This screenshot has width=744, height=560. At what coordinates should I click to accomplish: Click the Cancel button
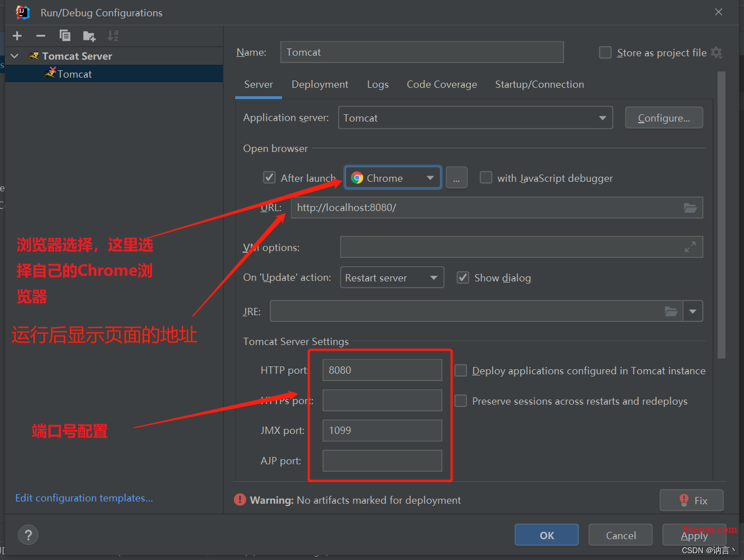(x=621, y=535)
